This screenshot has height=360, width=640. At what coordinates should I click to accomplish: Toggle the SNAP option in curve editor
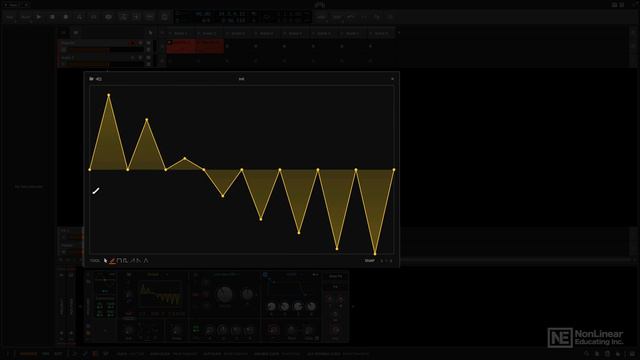pyautogui.click(x=369, y=260)
